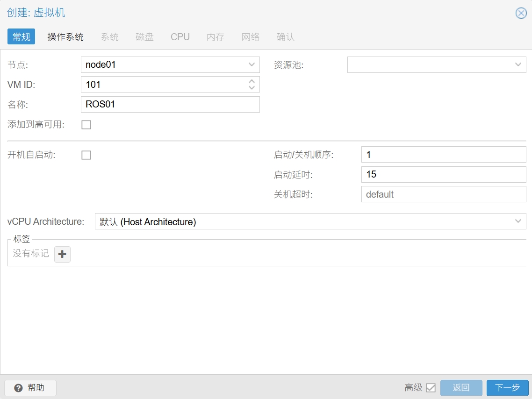Open the CPU tab

[x=180, y=36]
